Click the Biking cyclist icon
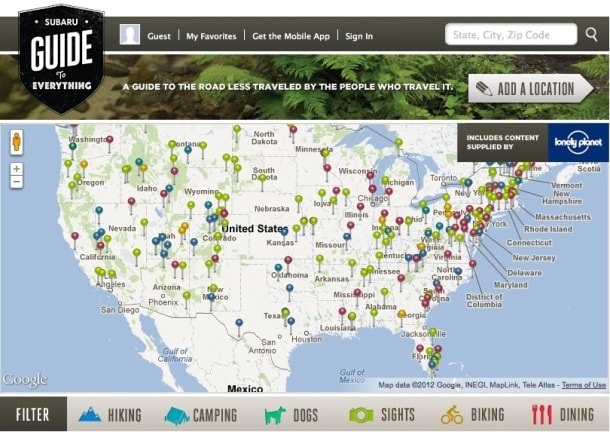This screenshot has width=610, height=432. (x=452, y=415)
